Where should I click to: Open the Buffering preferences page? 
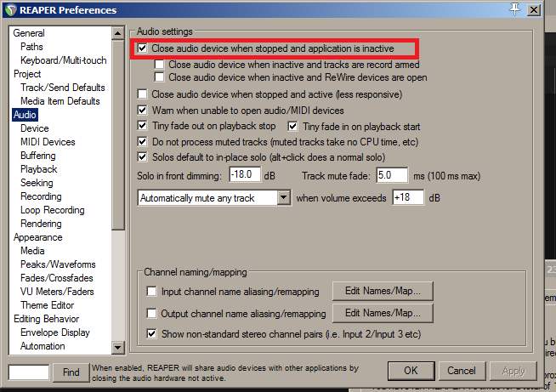pos(38,156)
